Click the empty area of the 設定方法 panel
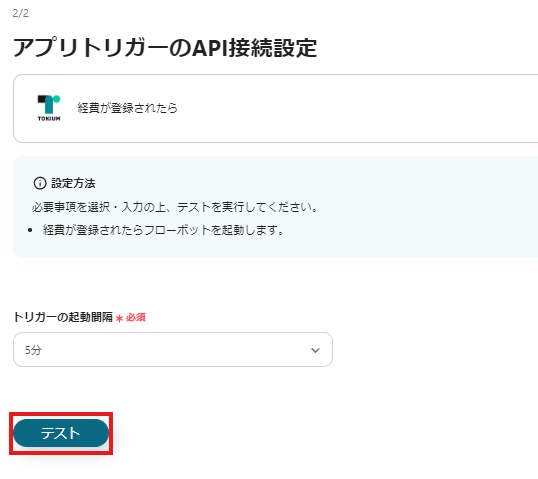The height and width of the screenshot is (479, 538). 412,206
